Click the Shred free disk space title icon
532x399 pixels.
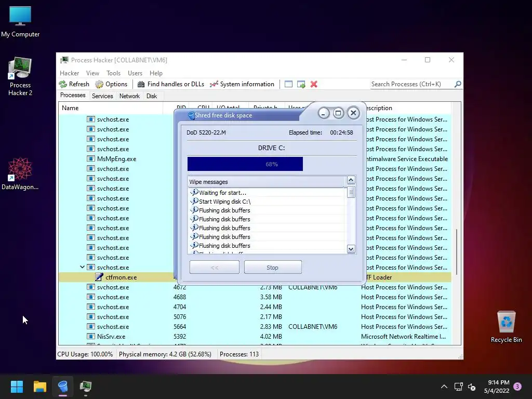(191, 115)
